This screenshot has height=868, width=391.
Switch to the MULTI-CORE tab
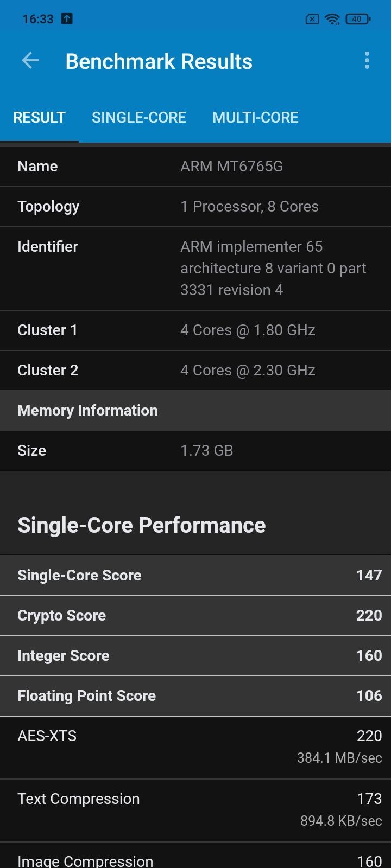pos(255,117)
